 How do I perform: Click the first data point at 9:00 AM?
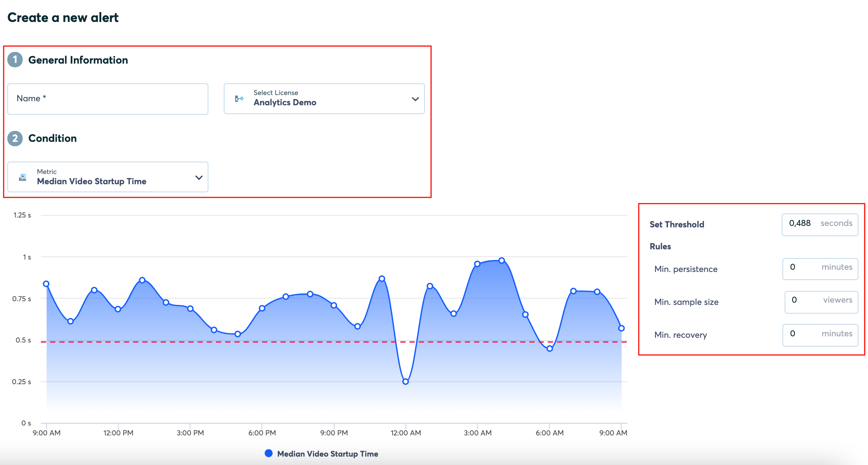click(x=46, y=284)
